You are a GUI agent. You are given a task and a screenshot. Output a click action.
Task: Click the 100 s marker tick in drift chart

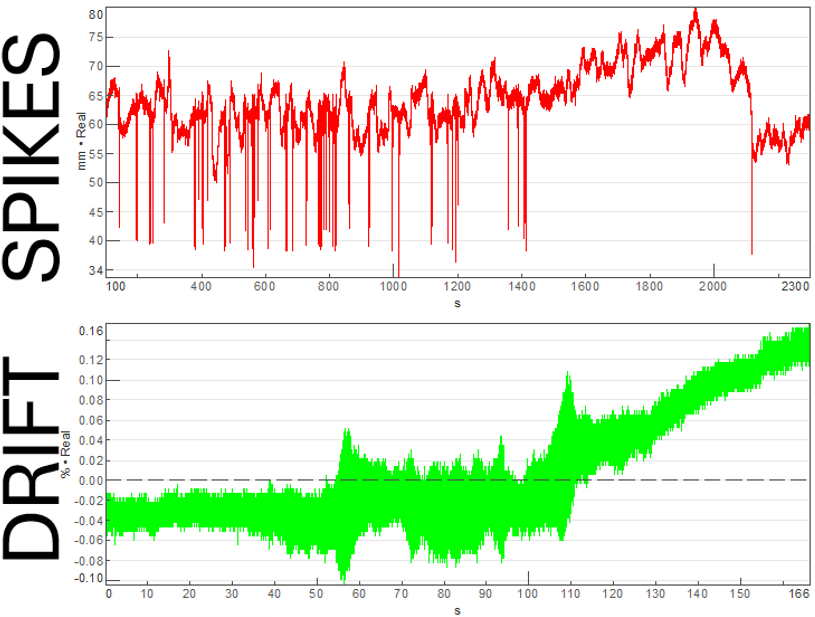tap(527, 576)
